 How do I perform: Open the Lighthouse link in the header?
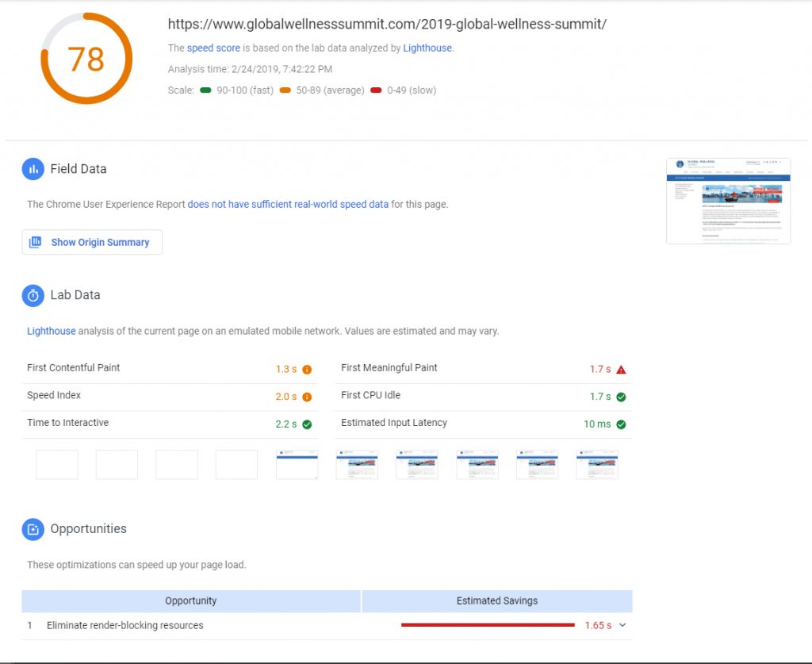(x=427, y=48)
